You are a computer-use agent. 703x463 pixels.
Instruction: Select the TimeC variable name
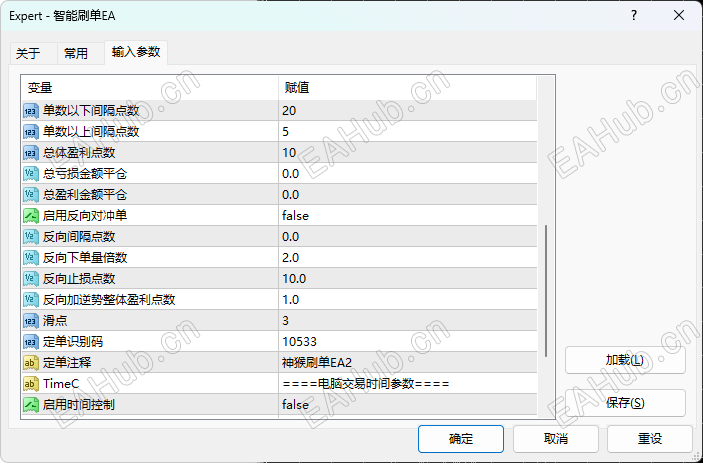[61, 384]
